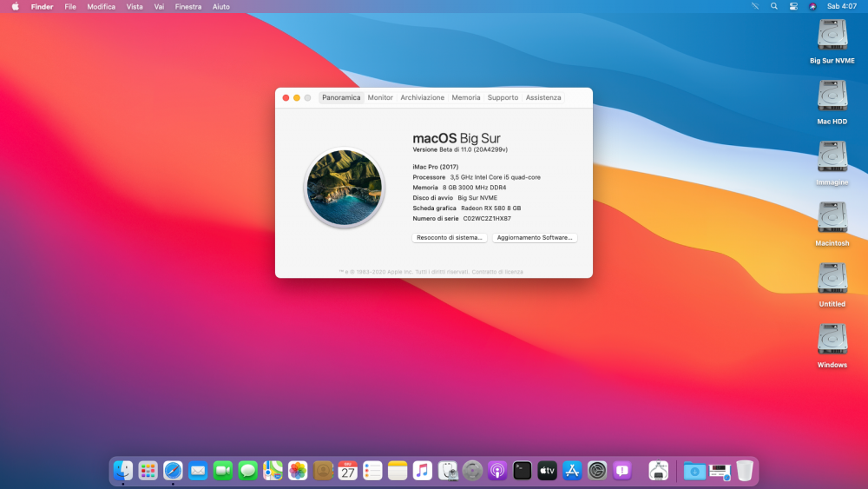Open Disk Utility from the Dock
Image resolution: width=868 pixels, height=489 pixels.
point(447,471)
